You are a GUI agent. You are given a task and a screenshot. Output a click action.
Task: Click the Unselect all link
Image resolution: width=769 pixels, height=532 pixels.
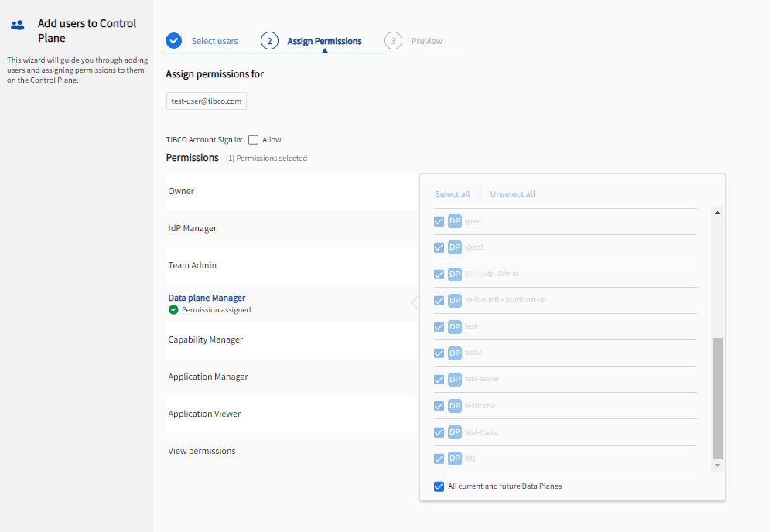[x=512, y=194]
